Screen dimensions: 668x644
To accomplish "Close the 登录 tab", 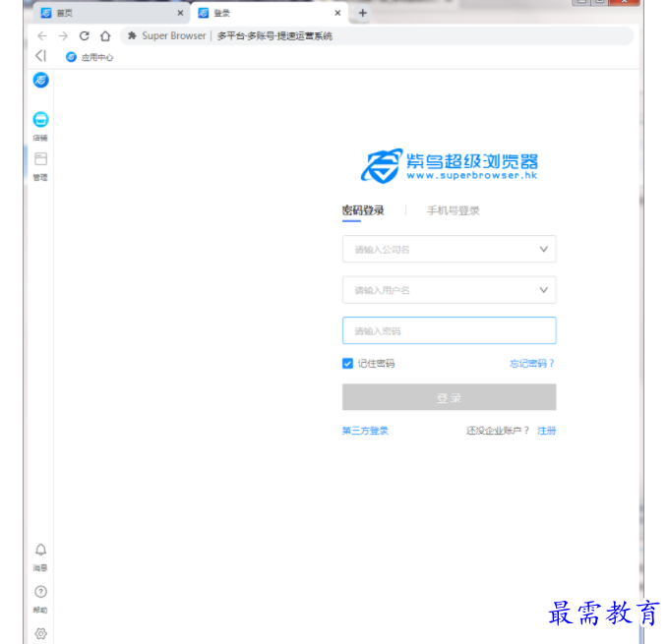I will [x=337, y=13].
